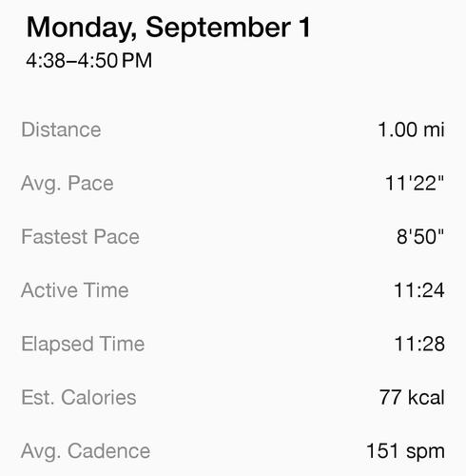Tap the Active Time label
This screenshot has width=466, height=476.
(x=75, y=290)
